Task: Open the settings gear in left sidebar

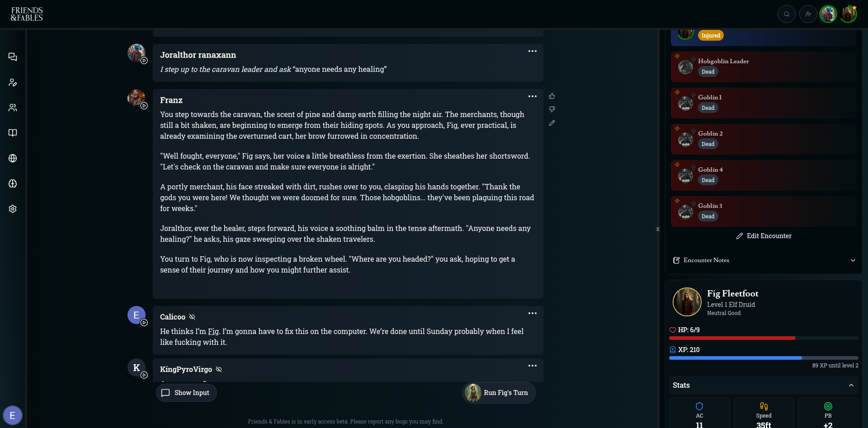Action: pyautogui.click(x=13, y=209)
